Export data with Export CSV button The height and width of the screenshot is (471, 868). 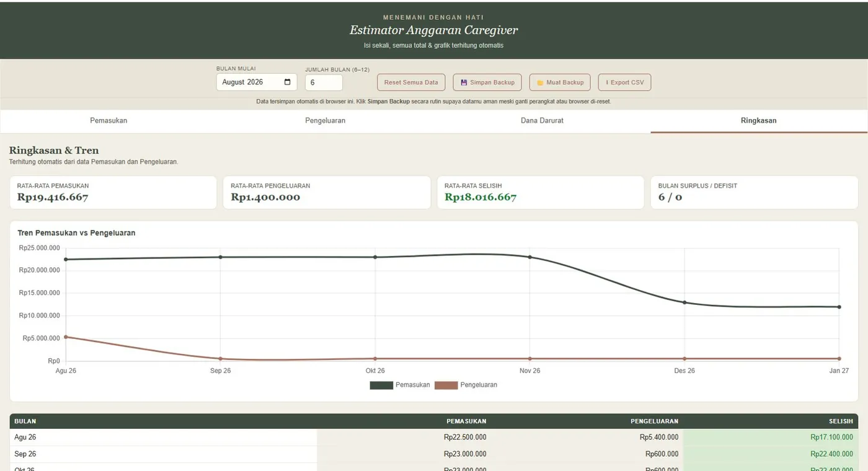(x=624, y=82)
